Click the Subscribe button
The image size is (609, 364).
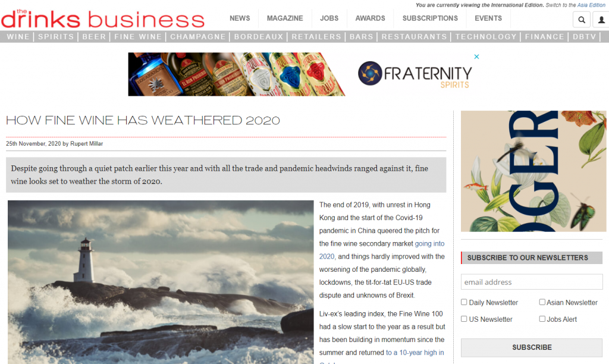click(532, 347)
